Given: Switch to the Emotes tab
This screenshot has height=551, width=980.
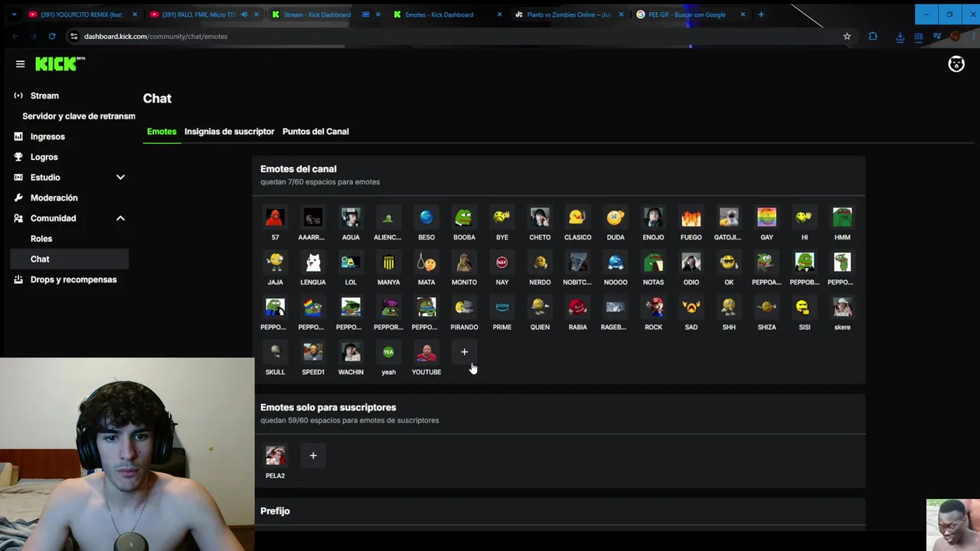Looking at the screenshot, I should [162, 132].
